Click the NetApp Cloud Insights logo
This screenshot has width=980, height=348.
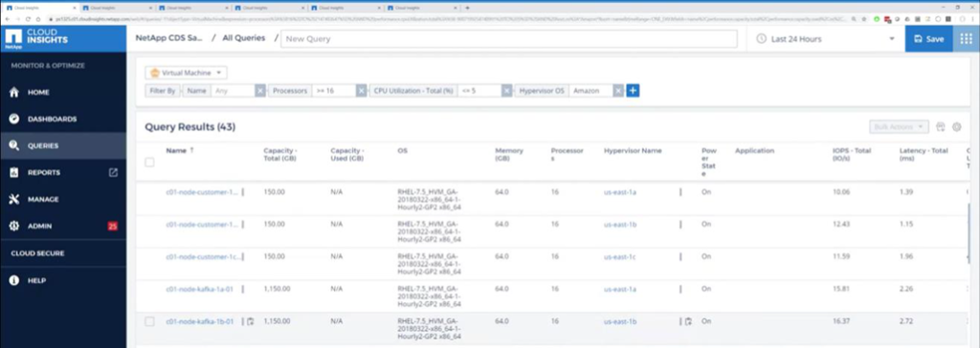pyautogui.click(x=36, y=38)
